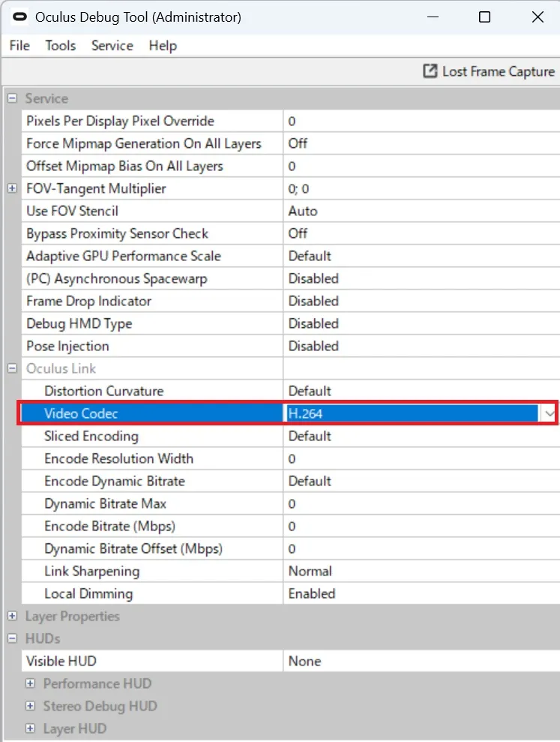The width and height of the screenshot is (560, 742).
Task: Click the Oculus logo icon in title bar
Action: click(19, 17)
